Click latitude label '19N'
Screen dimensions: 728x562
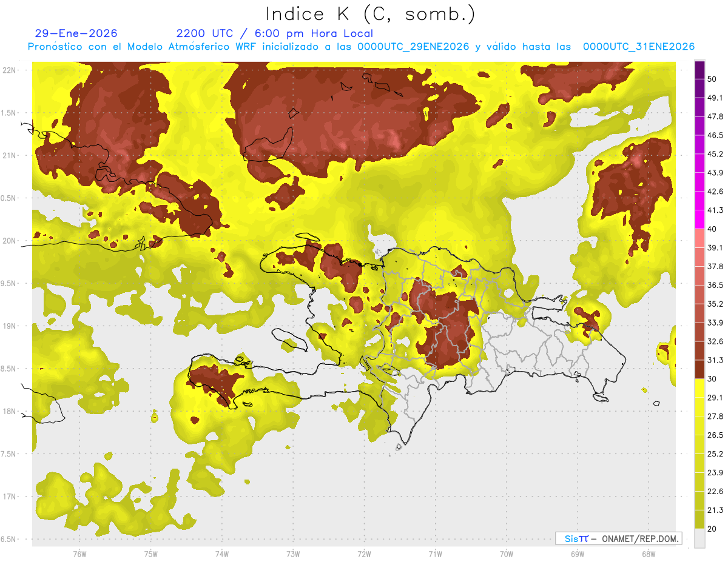coord(9,326)
